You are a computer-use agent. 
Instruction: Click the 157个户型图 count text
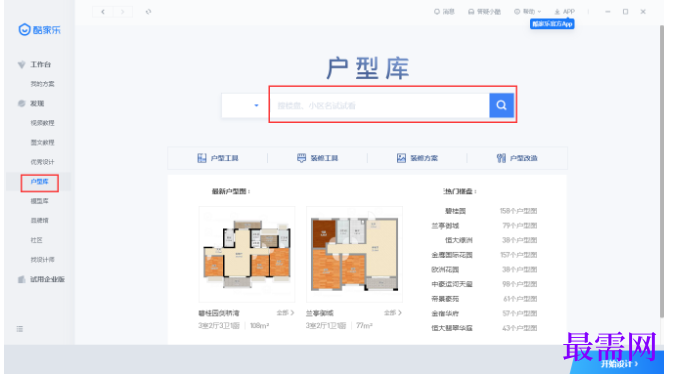pos(518,255)
